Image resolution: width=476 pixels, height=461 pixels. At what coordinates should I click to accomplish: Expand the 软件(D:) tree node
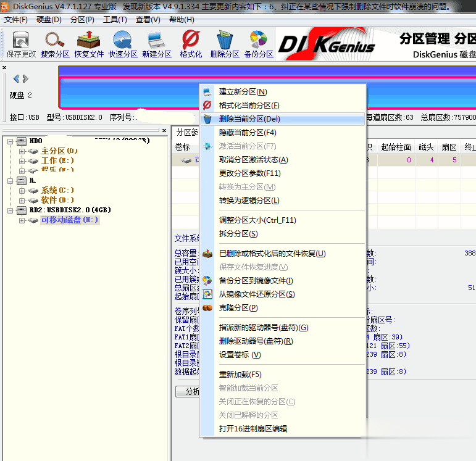22,201
